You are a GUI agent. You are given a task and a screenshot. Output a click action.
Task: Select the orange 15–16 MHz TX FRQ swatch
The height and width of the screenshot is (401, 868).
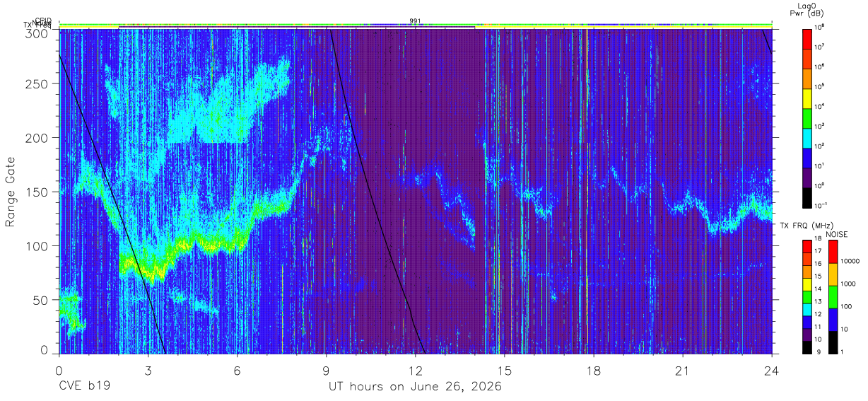pyautogui.click(x=807, y=272)
